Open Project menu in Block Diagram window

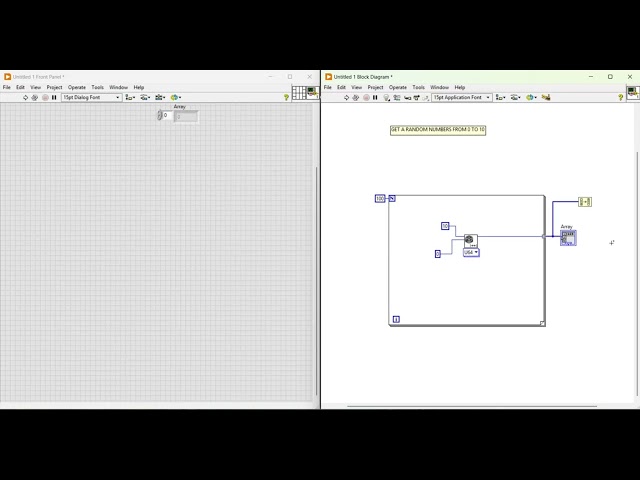coord(376,87)
